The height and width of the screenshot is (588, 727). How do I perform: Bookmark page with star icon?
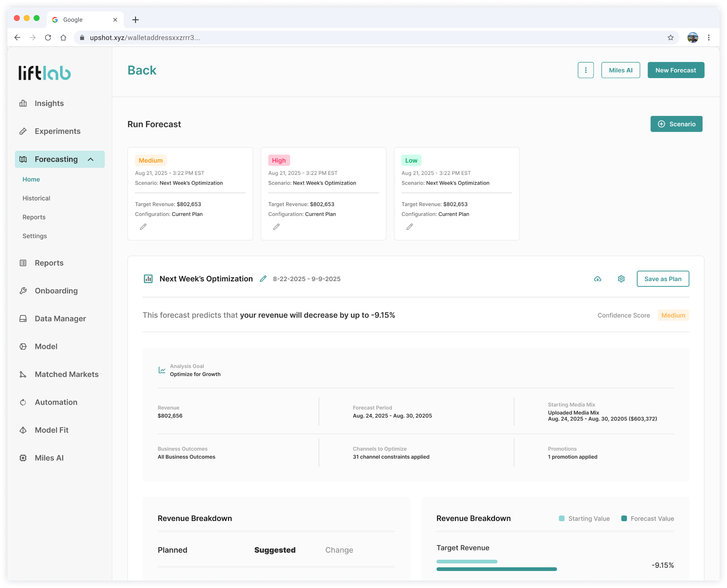[670, 38]
